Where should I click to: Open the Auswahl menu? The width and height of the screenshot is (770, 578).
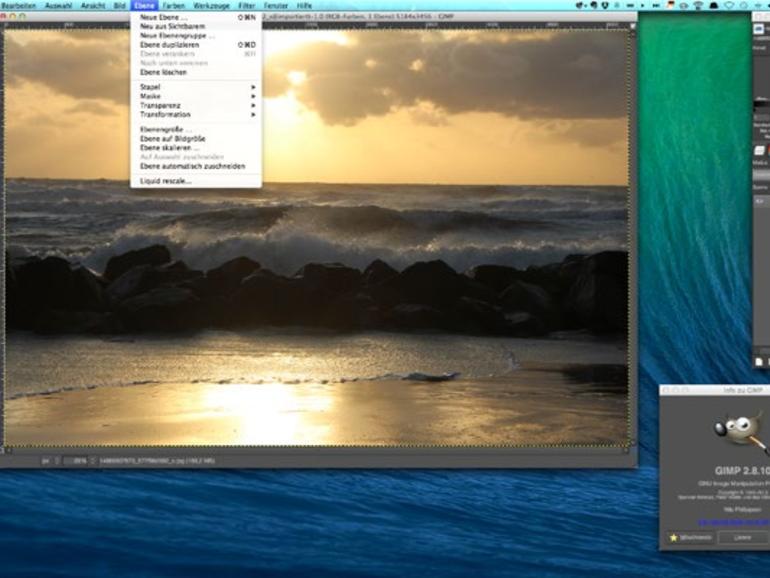58,5
